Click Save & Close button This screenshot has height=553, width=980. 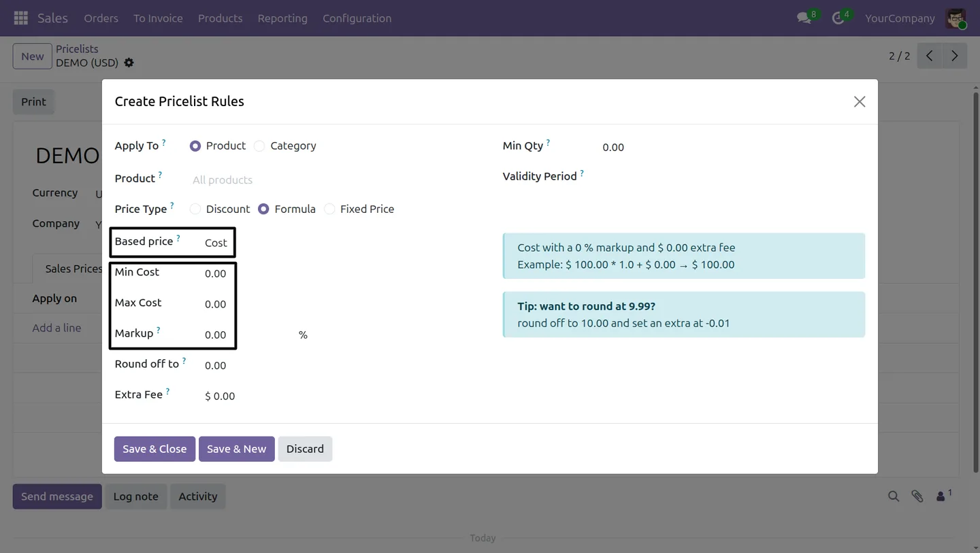click(154, 449)
